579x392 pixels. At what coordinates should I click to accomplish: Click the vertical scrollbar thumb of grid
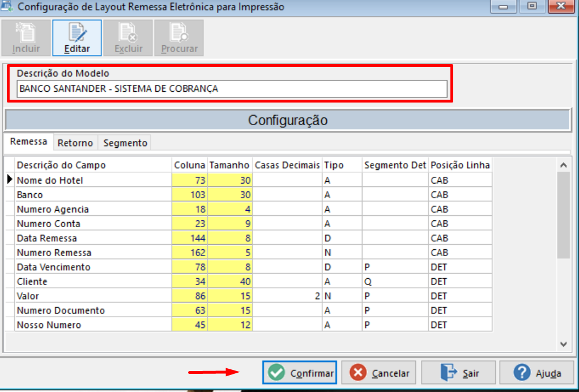click(563, 215)
